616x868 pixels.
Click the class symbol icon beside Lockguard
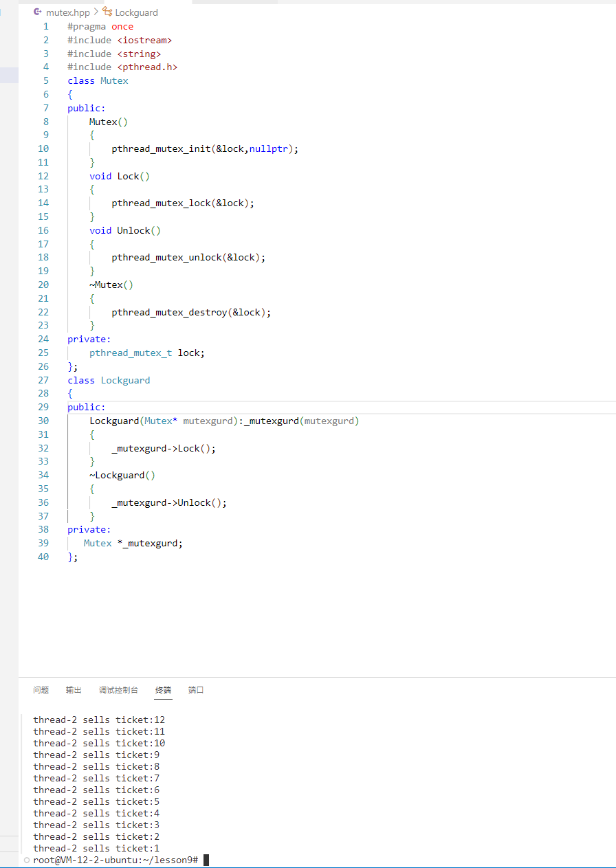pyautogui.click(x=107, y=12)
